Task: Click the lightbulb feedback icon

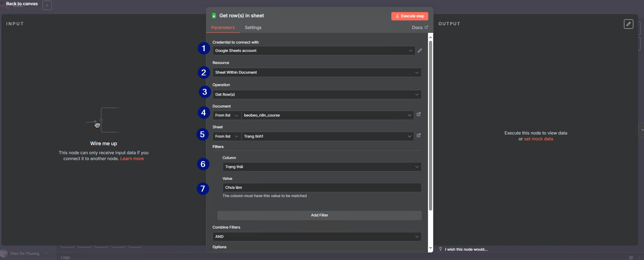Action: tap(440, 249)
